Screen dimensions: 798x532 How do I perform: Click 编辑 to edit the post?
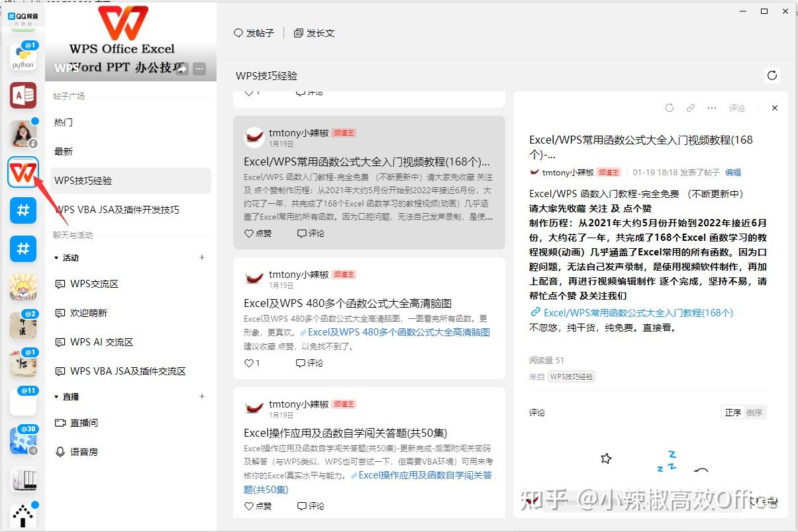pyautogui.click(x=732, y=171)
